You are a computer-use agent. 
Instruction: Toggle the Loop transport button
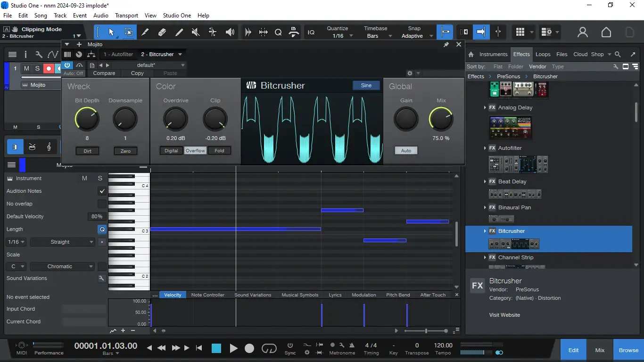click(x=269, y=348)
